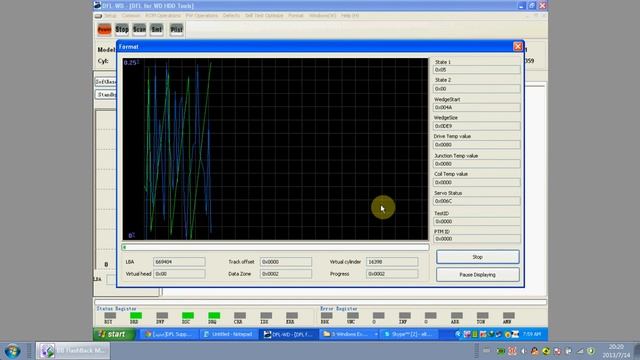The width and height of the screenshot is (640, 360).
Task: Open the Setup menu
Action: click(110, 16)
